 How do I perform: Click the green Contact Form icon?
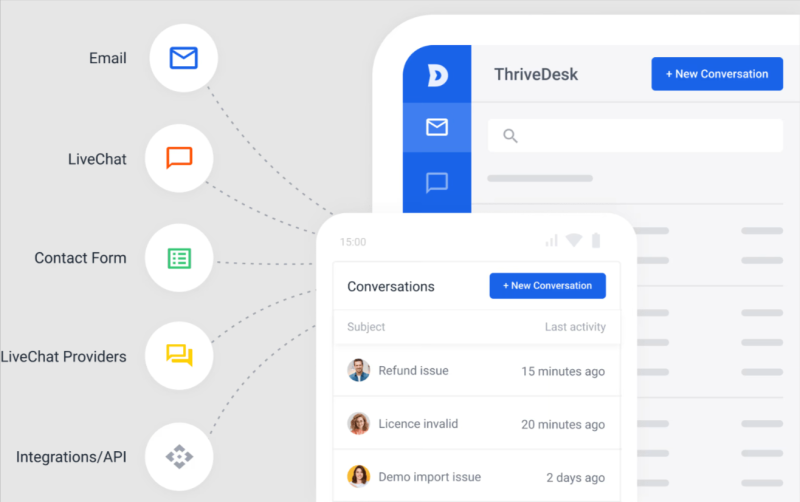click(x=179, y=258)
